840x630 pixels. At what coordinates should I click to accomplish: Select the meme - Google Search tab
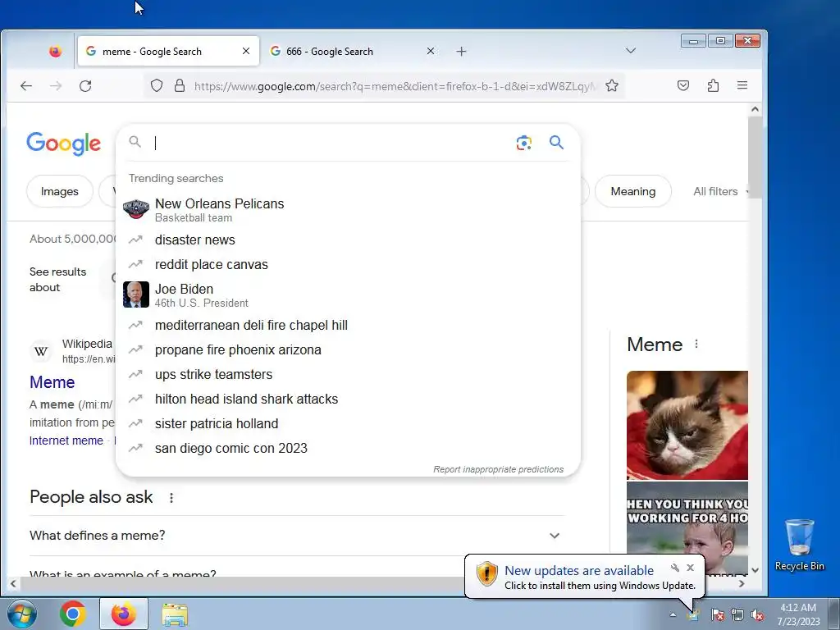pyautogui.click(x=168, y=51)
